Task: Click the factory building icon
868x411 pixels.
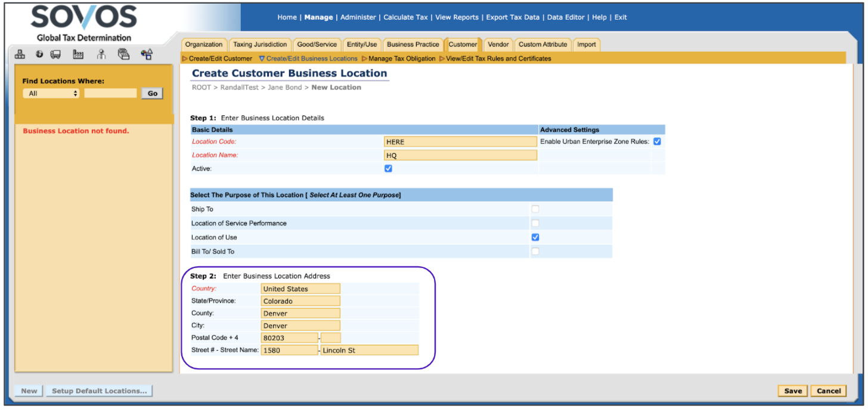Action: tap(78, 54)
